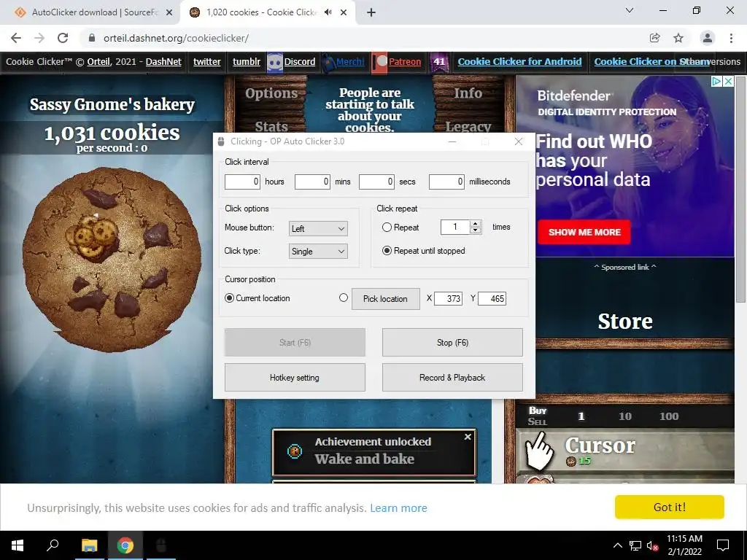Click the browser back arrow

click(16, 38)
